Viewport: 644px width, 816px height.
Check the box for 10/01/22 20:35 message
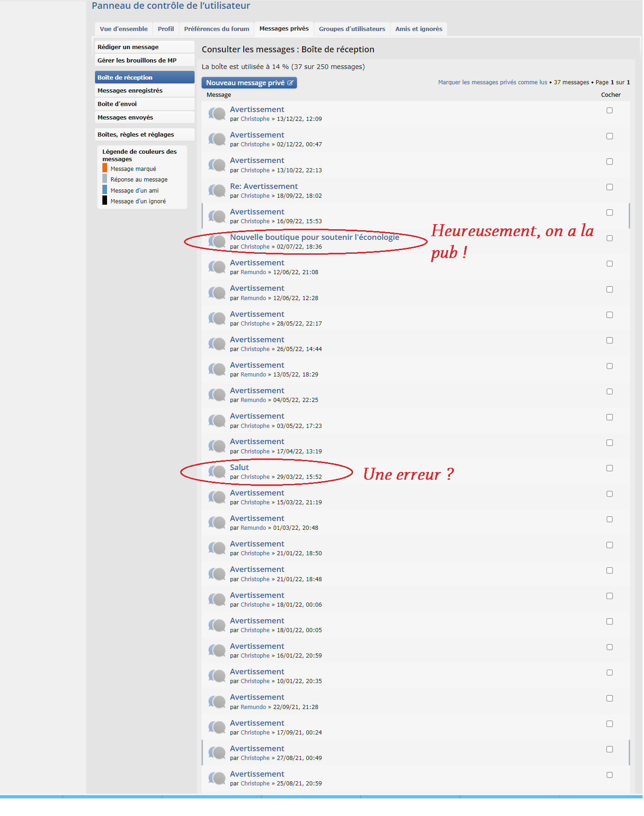tap(610, 672)
